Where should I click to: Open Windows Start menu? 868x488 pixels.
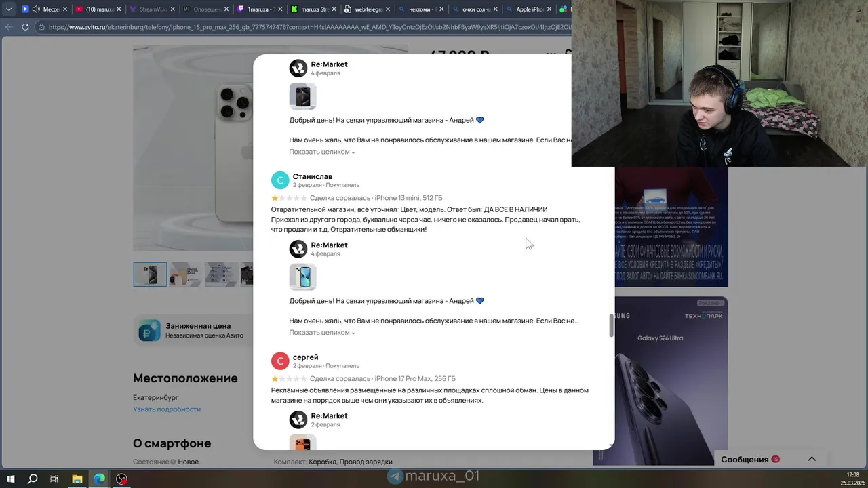(11, 479)
